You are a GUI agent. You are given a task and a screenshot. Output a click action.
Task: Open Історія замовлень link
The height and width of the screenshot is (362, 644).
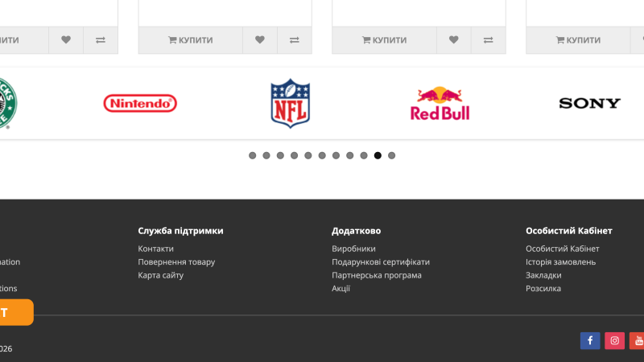560,262
